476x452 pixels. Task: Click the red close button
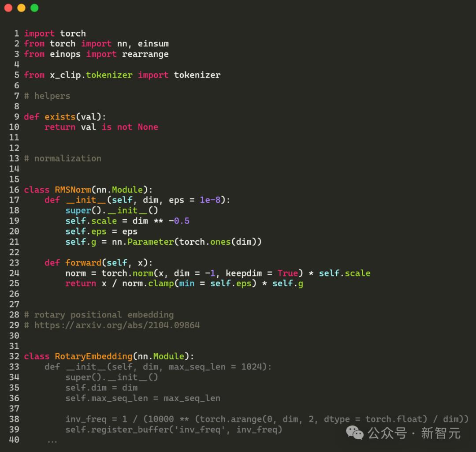[8, 7]
